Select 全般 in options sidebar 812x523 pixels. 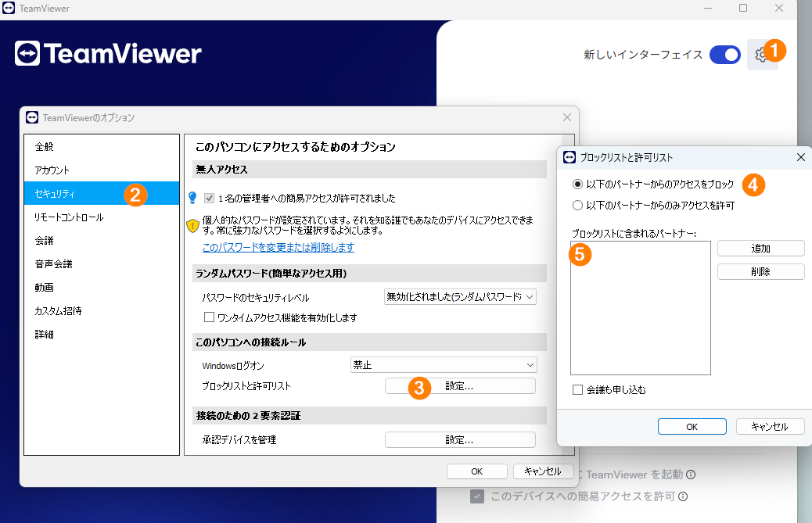(x=102, y=146)
